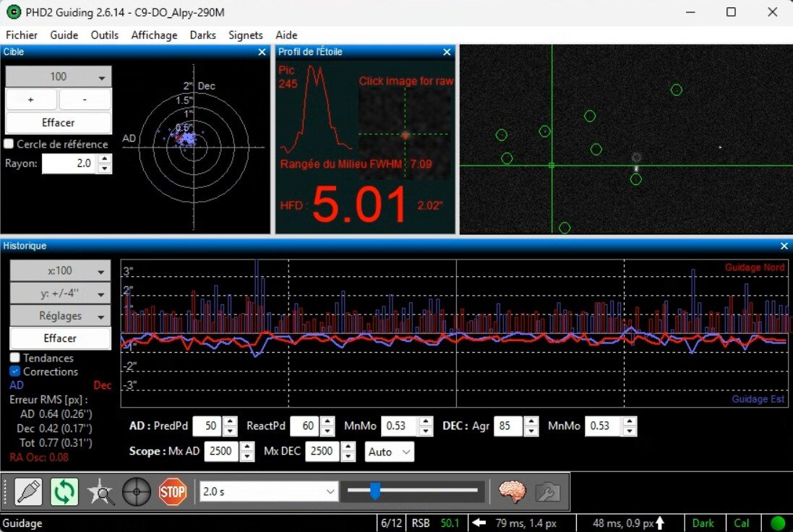This screenshot has height=532, width=793.
Task: Click the left arrow RA correction indicator
Action: point(479,523)
